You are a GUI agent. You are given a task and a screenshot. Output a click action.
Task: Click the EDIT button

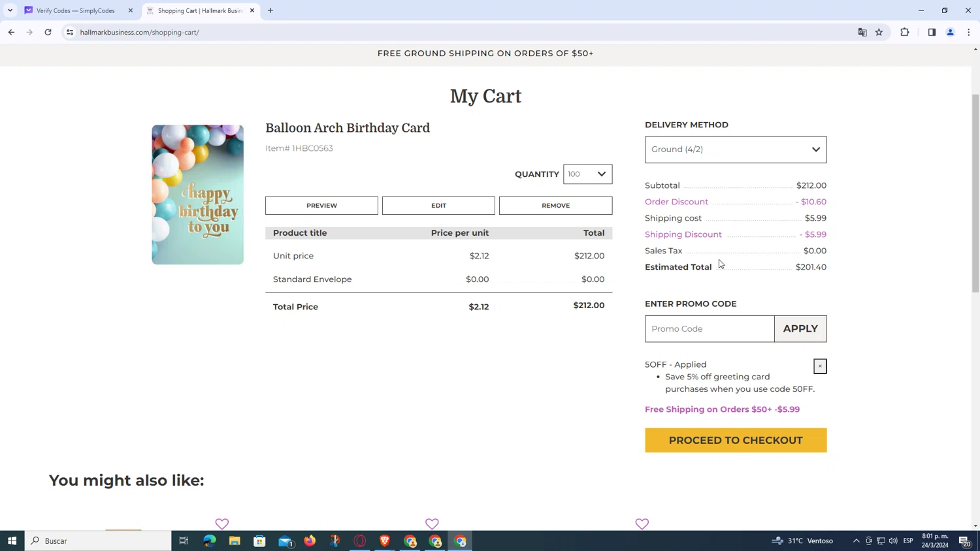438,206
